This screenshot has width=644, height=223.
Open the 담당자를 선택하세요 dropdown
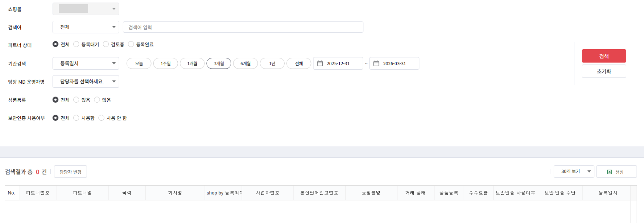pos(86,82)
